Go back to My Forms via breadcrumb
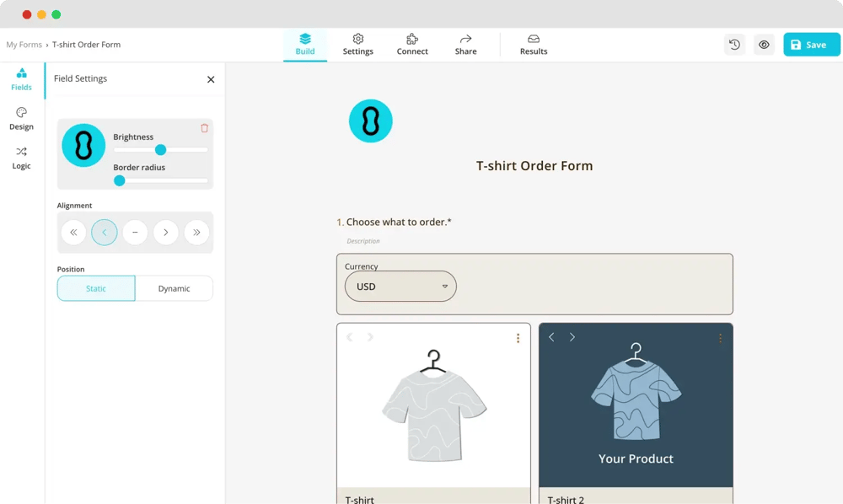This screenshot has height=504, width=843. pyautogui.click(x=24, y=45)
